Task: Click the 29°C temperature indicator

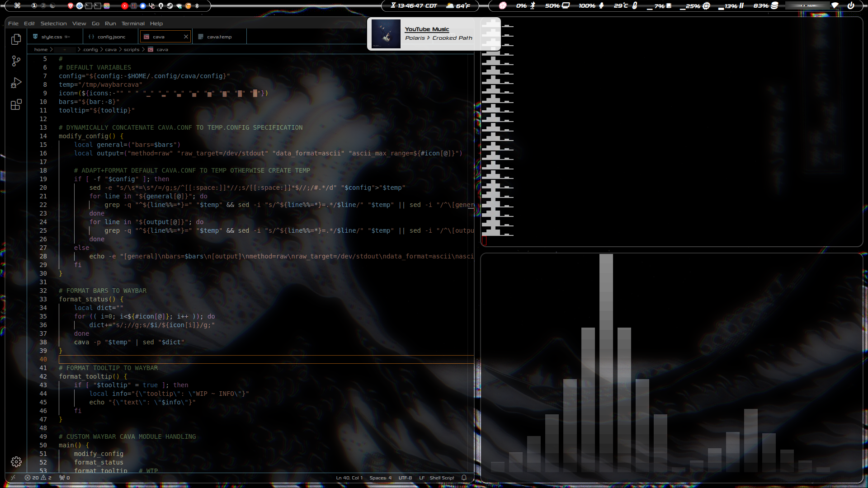Action: (x=626, y=6)
